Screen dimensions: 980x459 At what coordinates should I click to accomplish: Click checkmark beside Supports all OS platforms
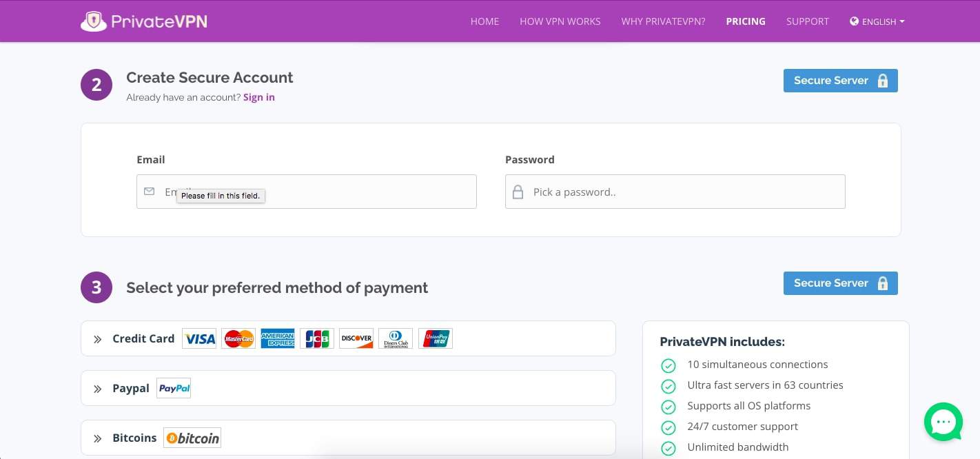(x=668, y=407)
